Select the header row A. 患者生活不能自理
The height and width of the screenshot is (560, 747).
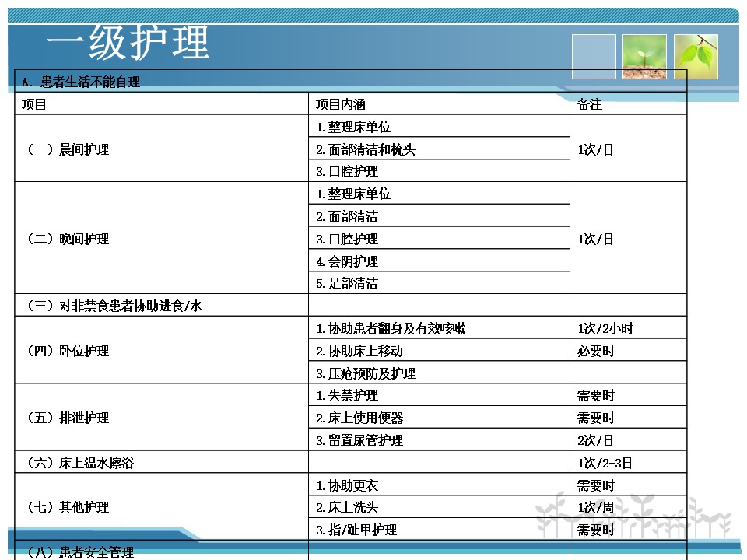(x=351, y=81)
